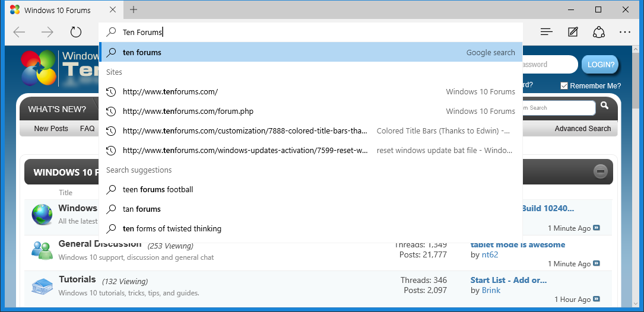This screenshot has width=644, height=312.
Task: Click the LOGIN? button
Action: pyautogui.click(x=600, y=65)
